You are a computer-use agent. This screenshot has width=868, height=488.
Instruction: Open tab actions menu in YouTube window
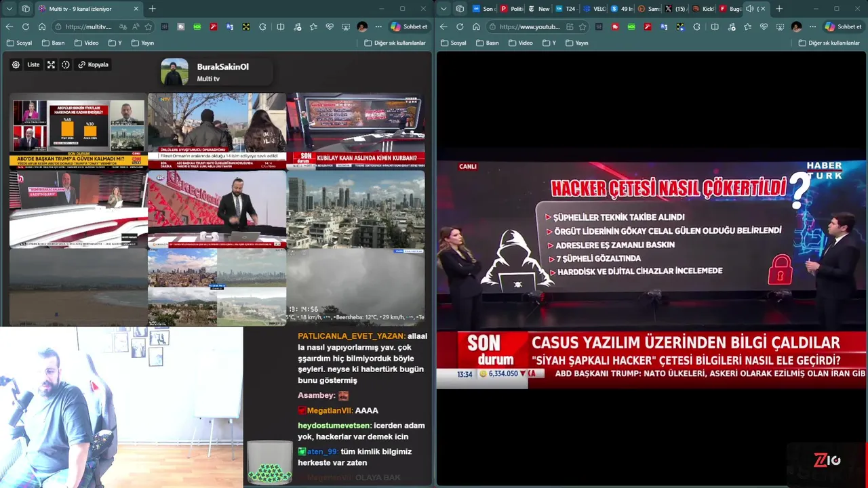(443, 9)
